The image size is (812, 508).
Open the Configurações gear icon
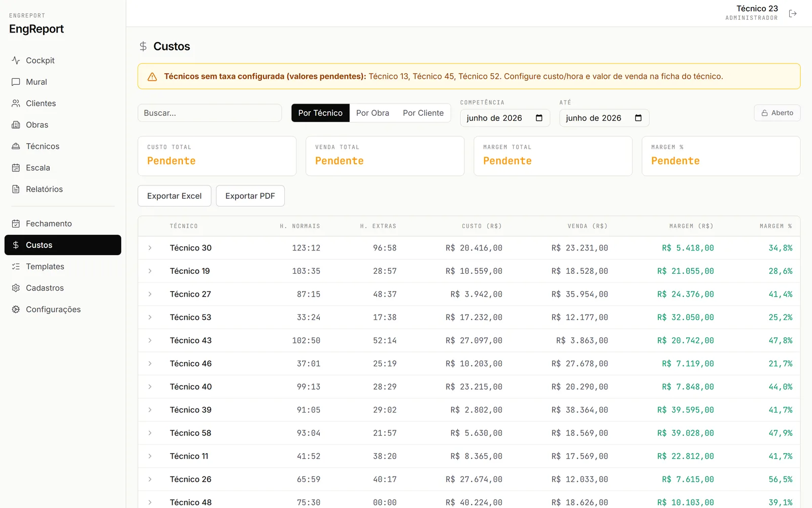(16, 309)
